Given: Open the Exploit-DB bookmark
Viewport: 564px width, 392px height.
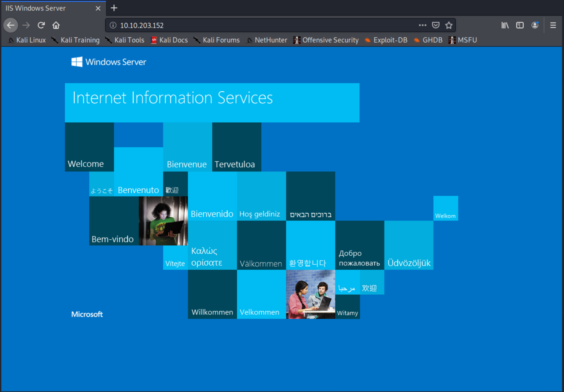Looking at the screenshot, I should point(386,40).
